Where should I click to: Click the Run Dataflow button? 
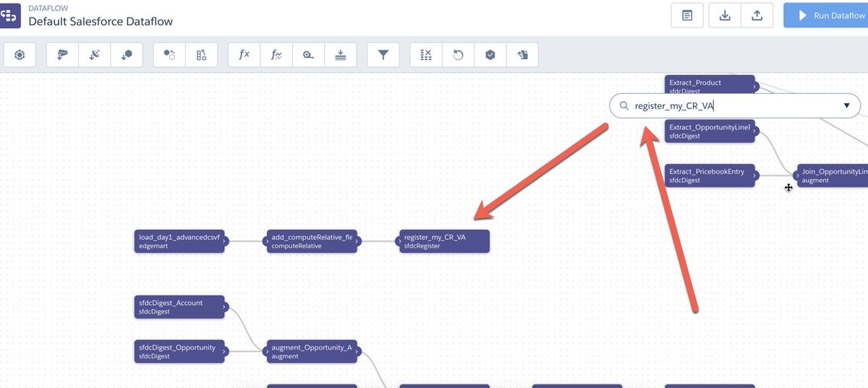[825, 15]
